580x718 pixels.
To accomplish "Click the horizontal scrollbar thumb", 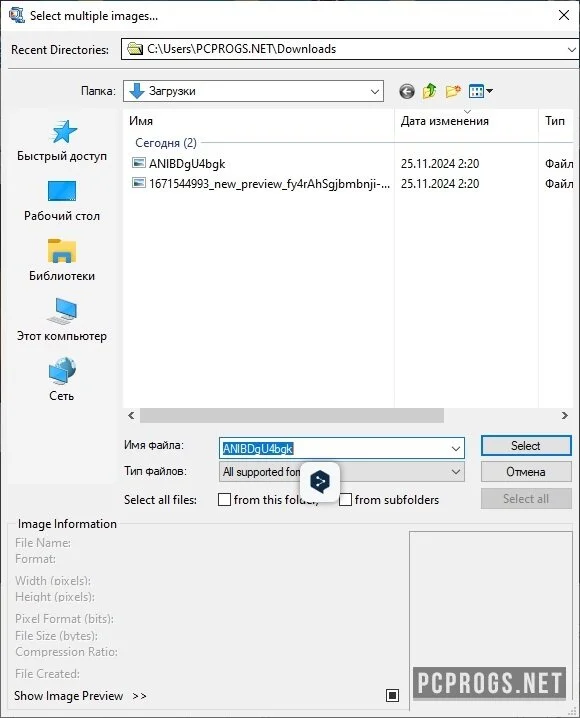I will coord(292,415).
